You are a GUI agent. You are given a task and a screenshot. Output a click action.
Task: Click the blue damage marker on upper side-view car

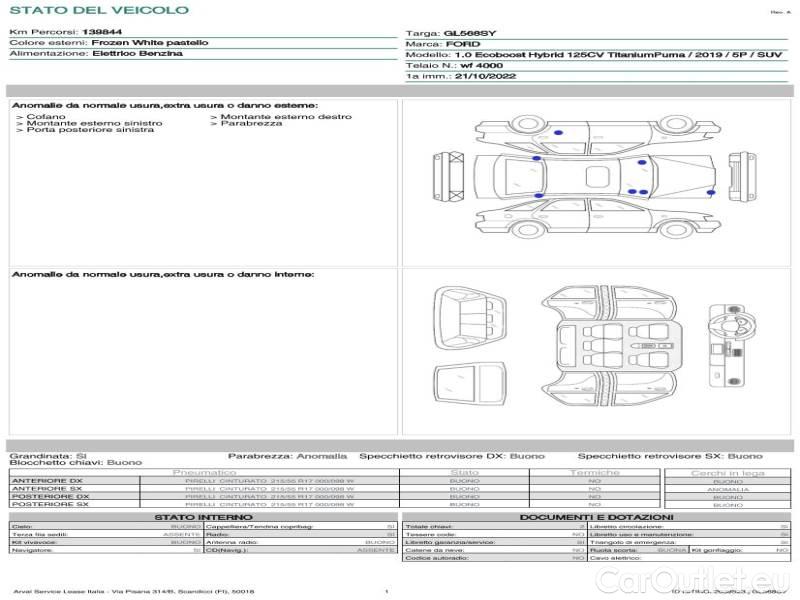[557, 133]
